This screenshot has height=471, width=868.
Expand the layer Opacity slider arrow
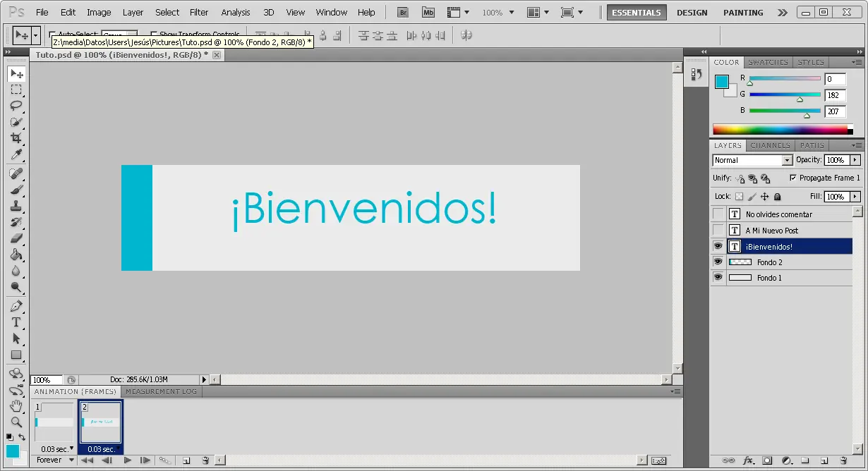(x=855, y=160)
